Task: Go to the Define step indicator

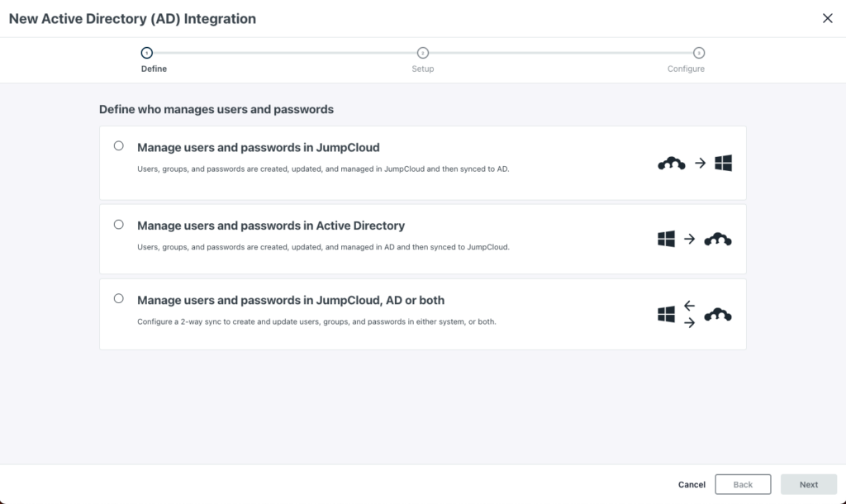Action: [147, 53]
